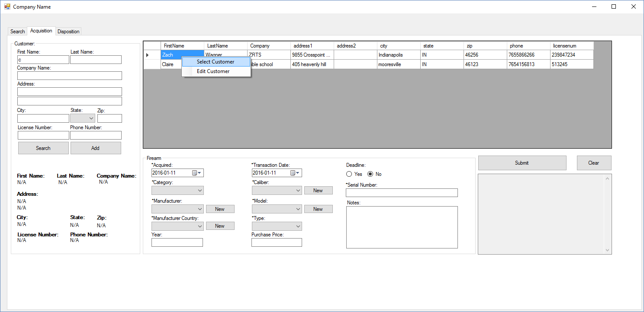Click the Notes text area

[x=402, y=227]
